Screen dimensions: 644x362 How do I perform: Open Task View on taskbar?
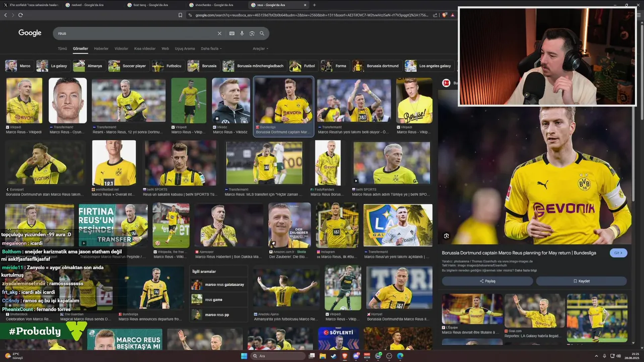point(312,356)
